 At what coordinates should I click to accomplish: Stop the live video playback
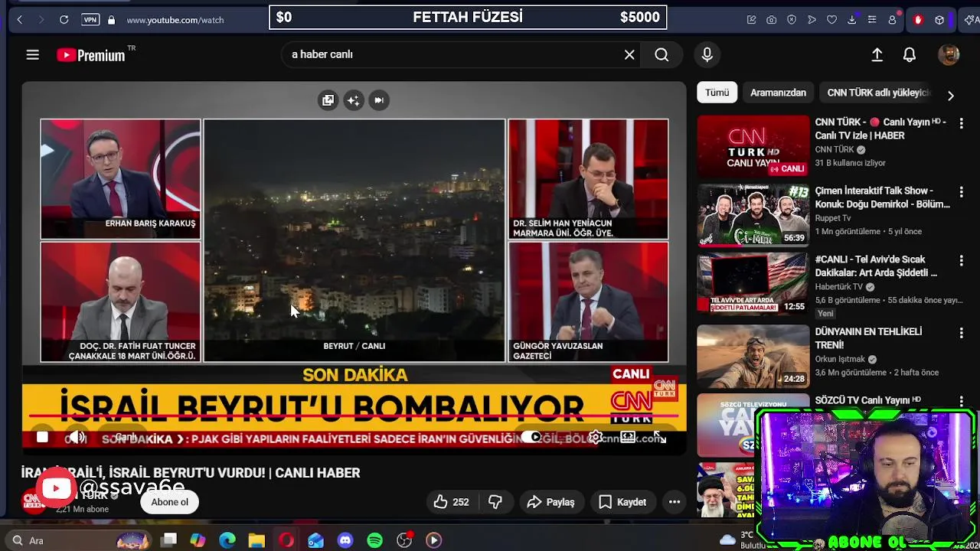pyautogui.click(x=42, y=437)
